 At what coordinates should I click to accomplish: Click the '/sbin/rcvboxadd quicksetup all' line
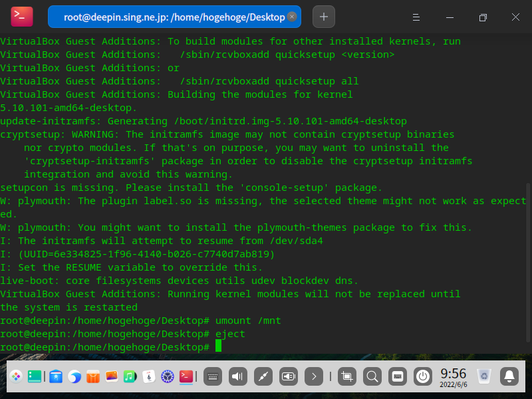coord(179,81)
